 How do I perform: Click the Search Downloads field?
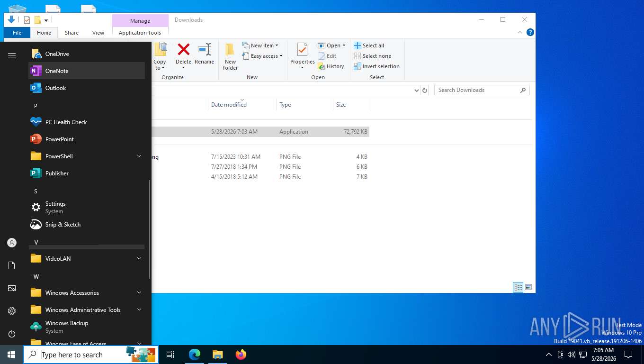pyautogui.click(x=482, y=90)
